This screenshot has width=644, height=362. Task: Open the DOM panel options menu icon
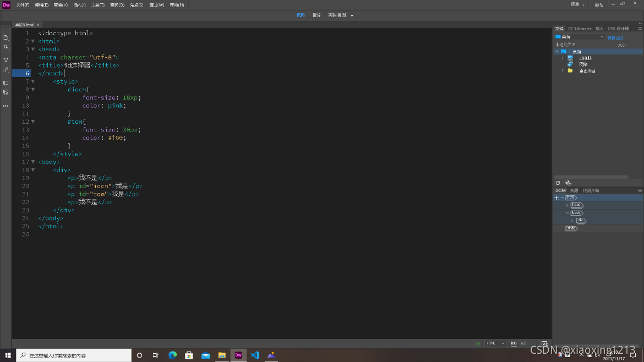click(x=640, y=190)
